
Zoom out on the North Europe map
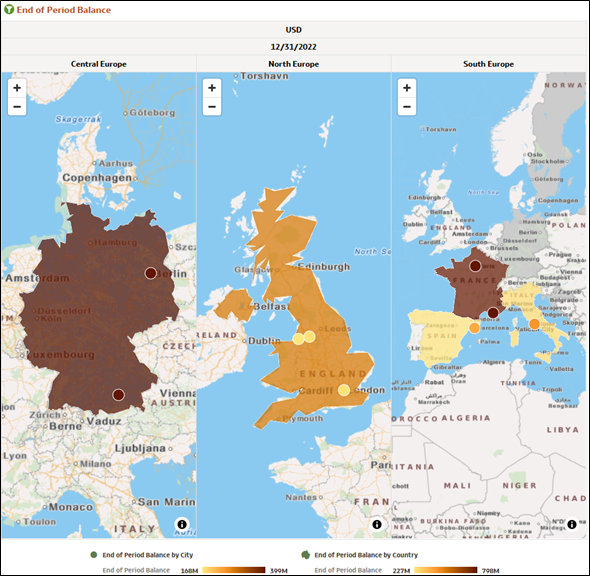coord(212,106)
